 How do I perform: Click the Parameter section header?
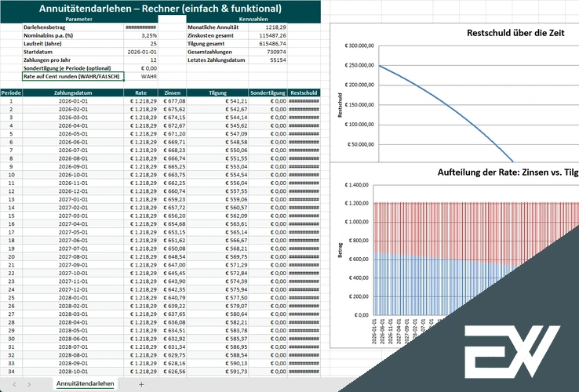(x=79, y=19)
